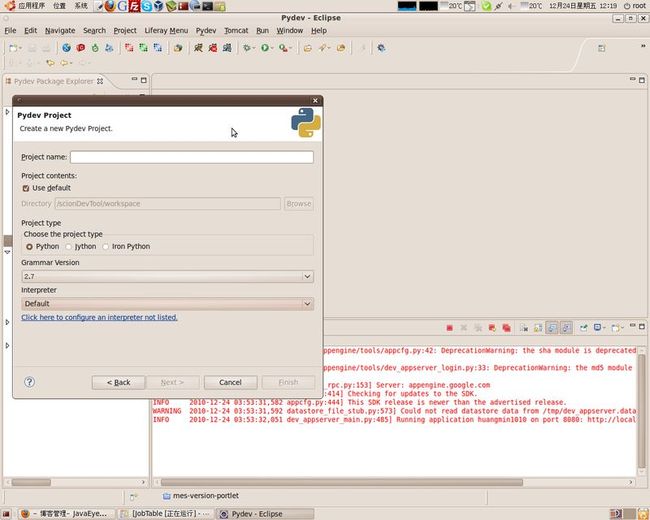
Task: Collapse the expanded Package Explorer tree node
Action: coord(7,252)
